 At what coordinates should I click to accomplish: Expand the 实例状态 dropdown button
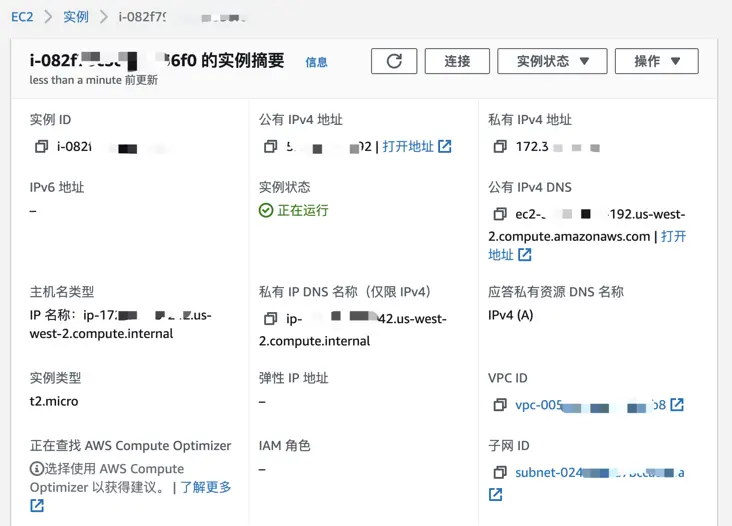552,61
